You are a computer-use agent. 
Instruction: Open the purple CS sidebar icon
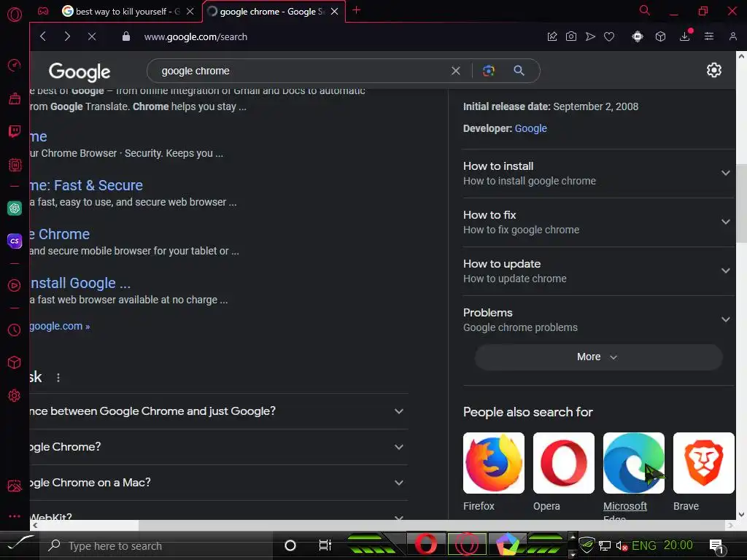pyautogui.click(x=15, y=241)
